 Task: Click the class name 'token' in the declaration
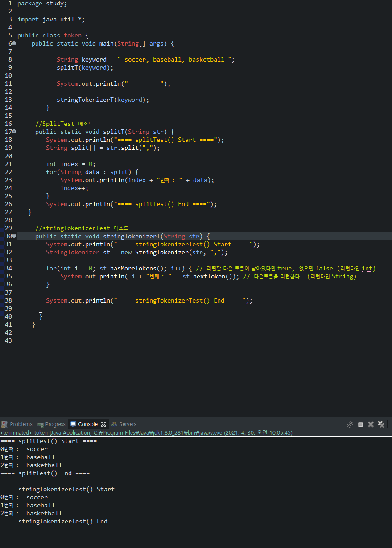73,36
